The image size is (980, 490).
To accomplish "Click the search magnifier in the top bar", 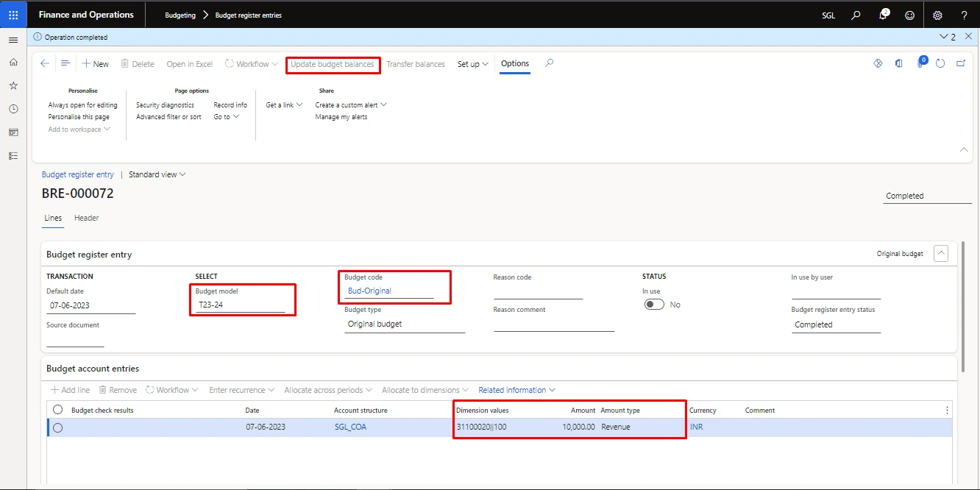I will [x=856, y=15].
